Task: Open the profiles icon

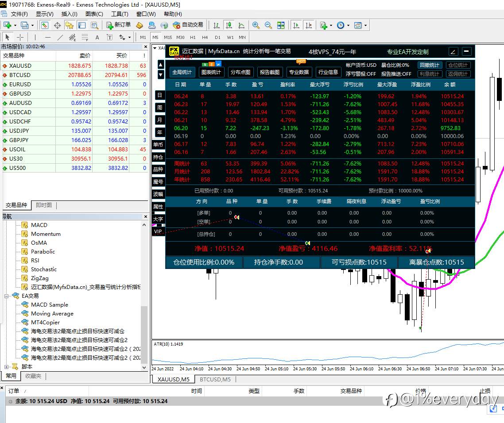Action: pyautogui.click(x=25, y=25)
